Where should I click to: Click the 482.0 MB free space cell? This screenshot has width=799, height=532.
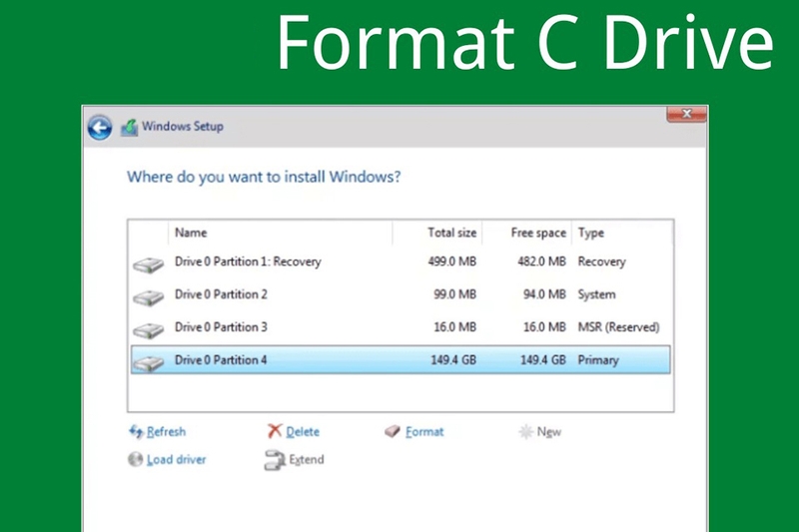click(541, 262)
